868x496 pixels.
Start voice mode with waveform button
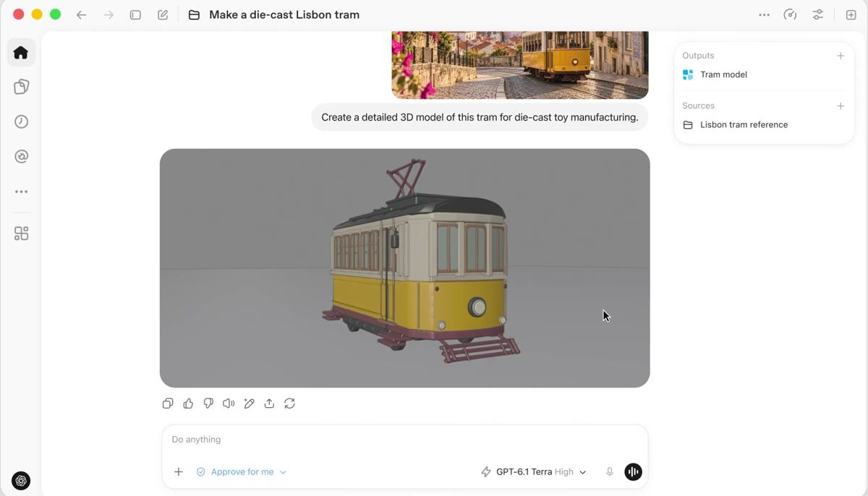click(x=633, y=472)
